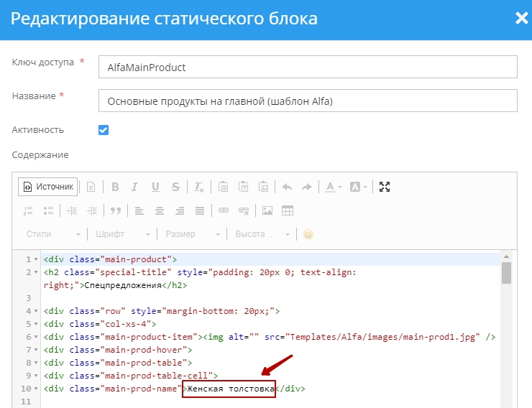Uncheck the Активность checkbox
The image size is (532, 408).
104,130
